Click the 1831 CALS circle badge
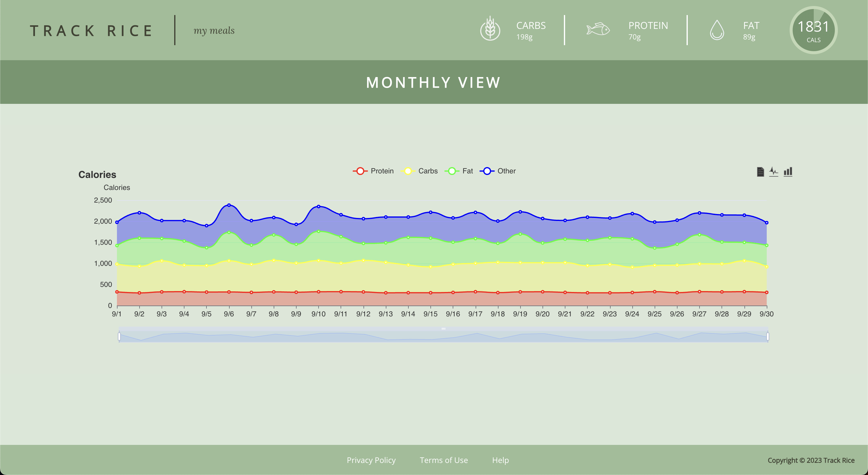The height and width of the screenshot is (475, 868). tap(813, 30)
